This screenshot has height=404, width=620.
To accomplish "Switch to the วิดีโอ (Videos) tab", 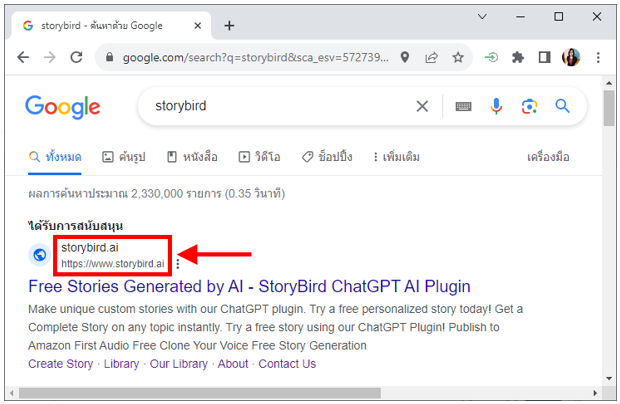I will point(259,157).
